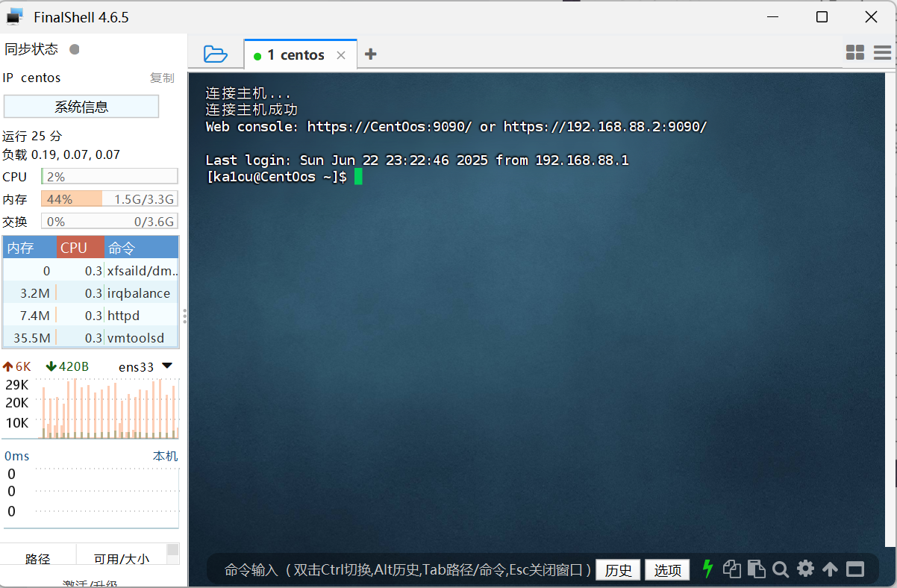
Task: Click the 内存 usage bar showing 44%
Action: 110,199
